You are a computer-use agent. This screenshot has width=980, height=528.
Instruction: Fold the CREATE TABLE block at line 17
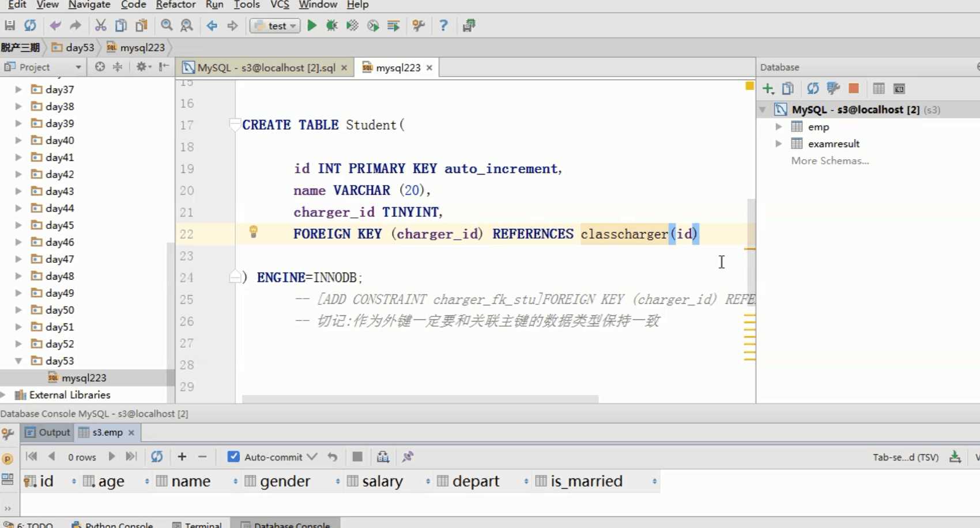coord(235,123)
